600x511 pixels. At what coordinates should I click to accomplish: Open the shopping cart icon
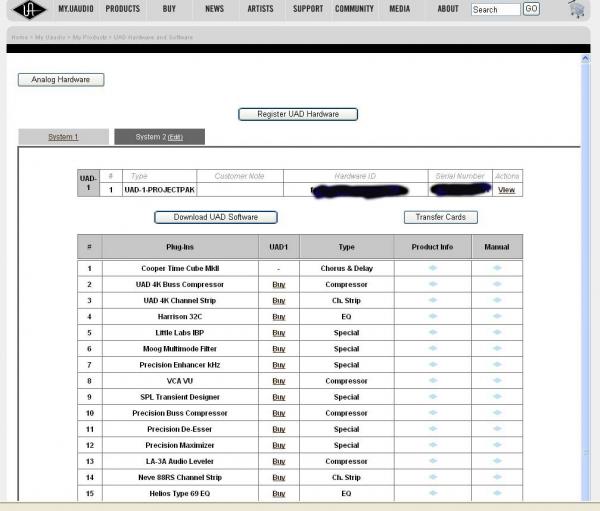tap(577, 10)
